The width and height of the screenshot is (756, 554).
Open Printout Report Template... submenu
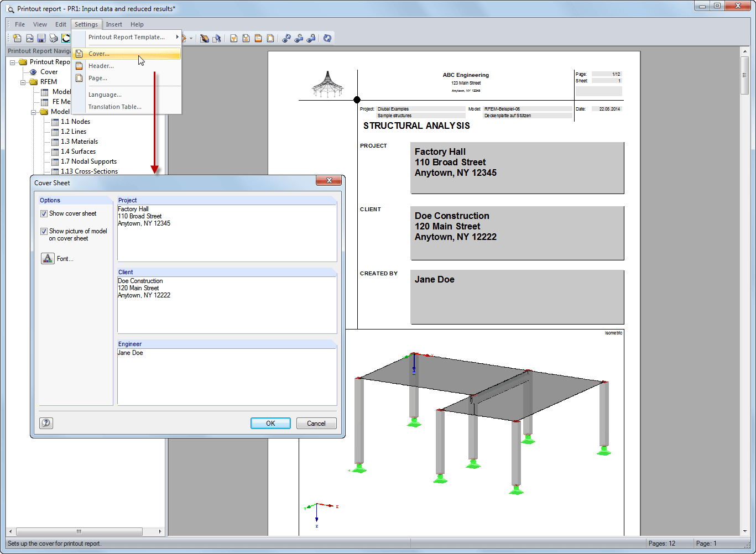coord(127,37)
